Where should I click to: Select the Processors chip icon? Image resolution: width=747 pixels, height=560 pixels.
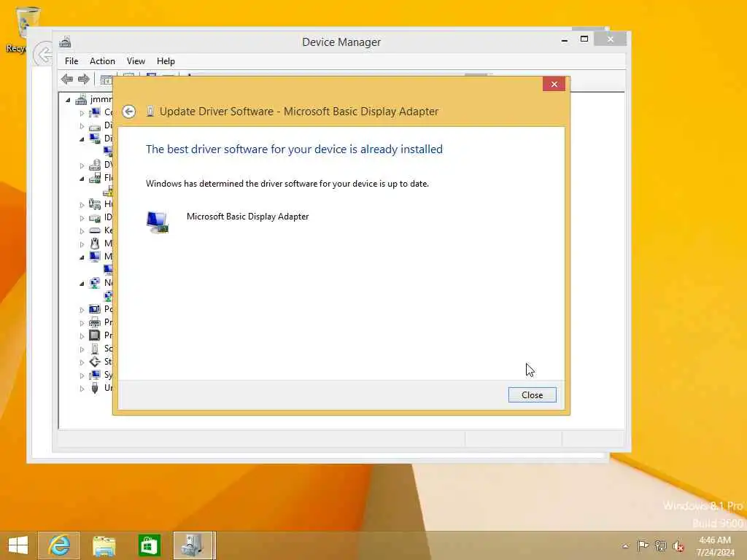coord(95,335)
